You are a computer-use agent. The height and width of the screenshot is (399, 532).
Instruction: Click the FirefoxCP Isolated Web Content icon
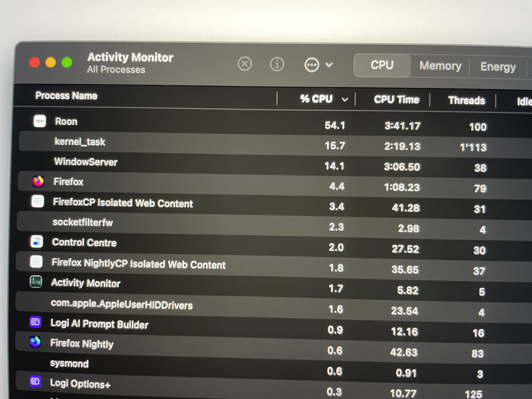point(37,201)
